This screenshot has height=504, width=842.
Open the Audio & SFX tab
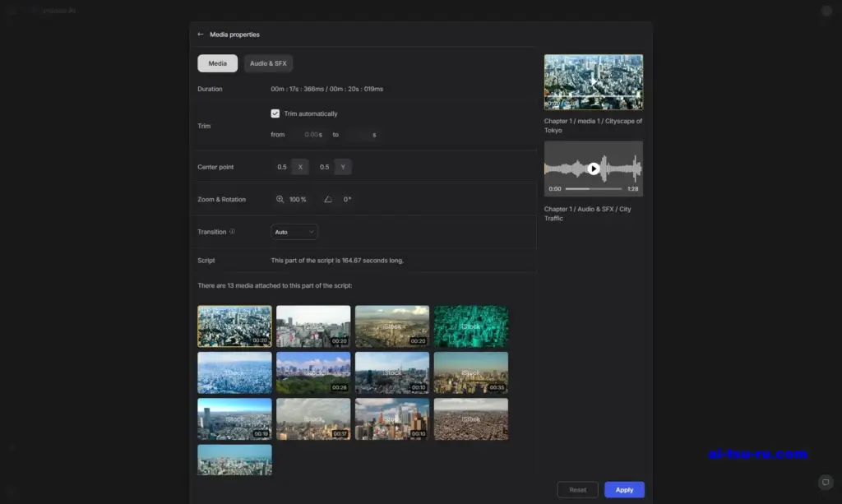(268, 63)
